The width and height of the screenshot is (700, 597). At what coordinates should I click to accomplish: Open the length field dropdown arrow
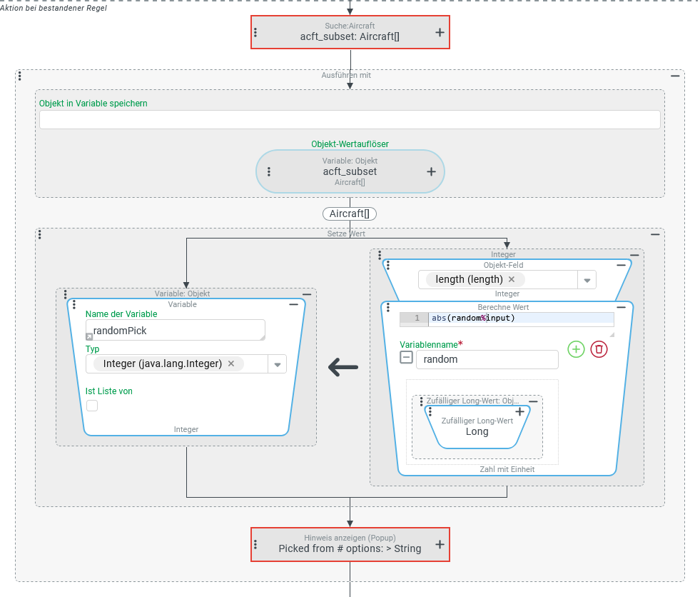click(x=587, y=280)
